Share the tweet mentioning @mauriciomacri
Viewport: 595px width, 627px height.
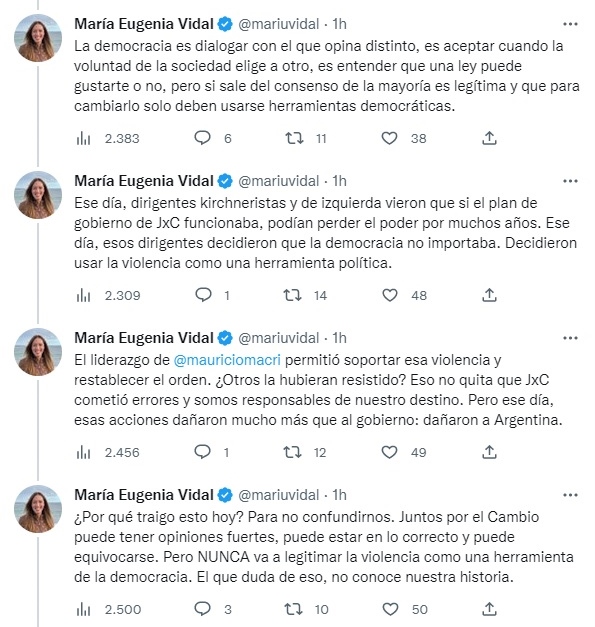pyautogui.click(x=489, y=452)
